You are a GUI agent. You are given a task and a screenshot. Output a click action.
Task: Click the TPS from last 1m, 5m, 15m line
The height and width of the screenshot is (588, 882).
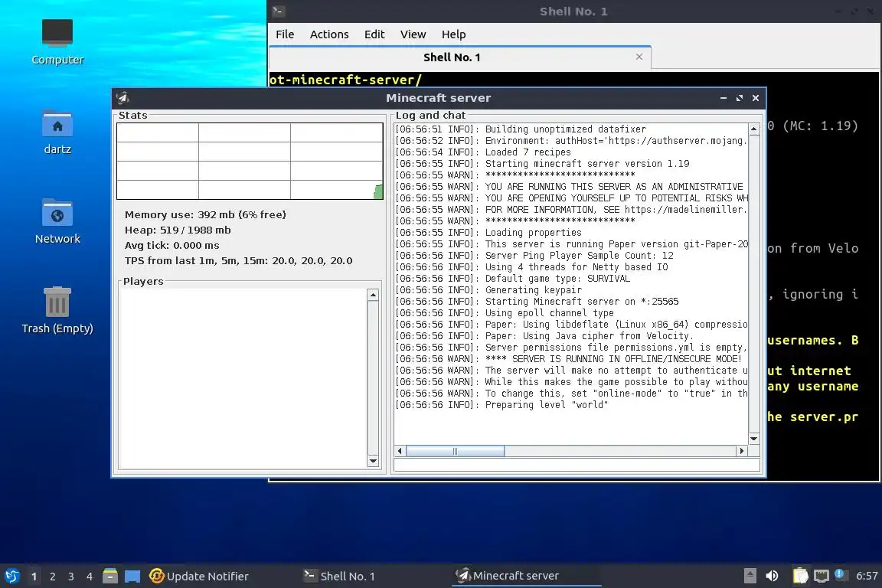[239, 260]
